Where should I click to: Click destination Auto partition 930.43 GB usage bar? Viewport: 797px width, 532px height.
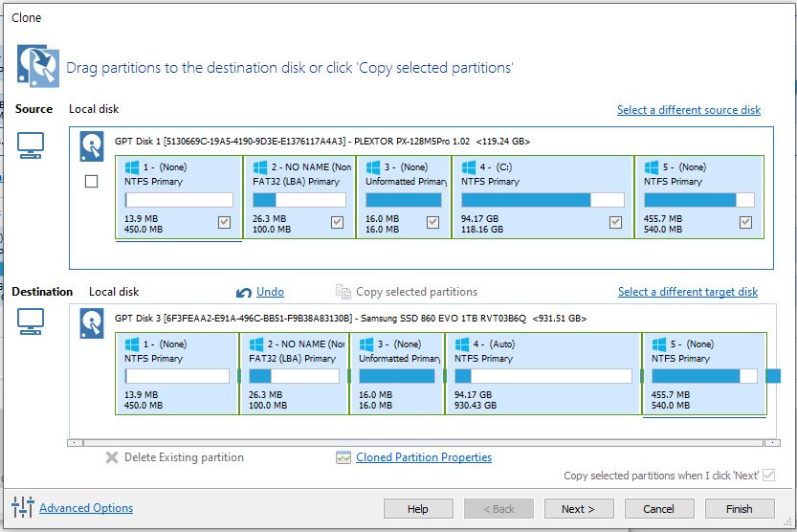(543, 376)
